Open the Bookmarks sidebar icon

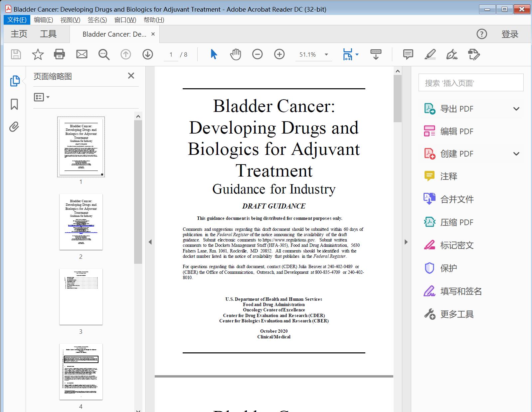[x=14, y=104]
